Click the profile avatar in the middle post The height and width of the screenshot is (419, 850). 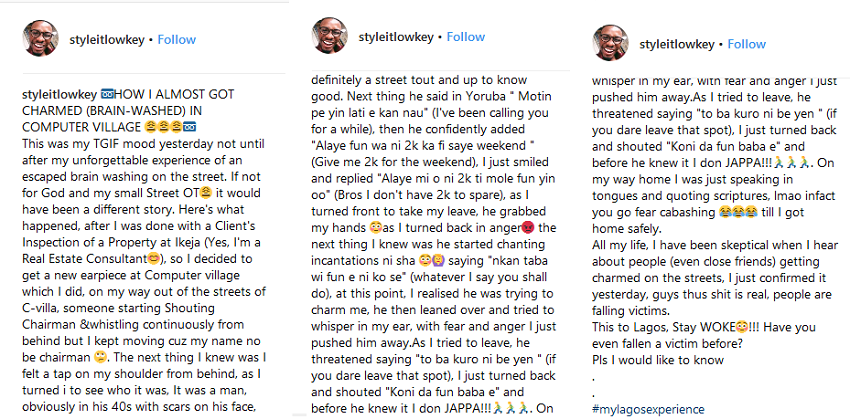pyautogui.click(x=330, y=38)
